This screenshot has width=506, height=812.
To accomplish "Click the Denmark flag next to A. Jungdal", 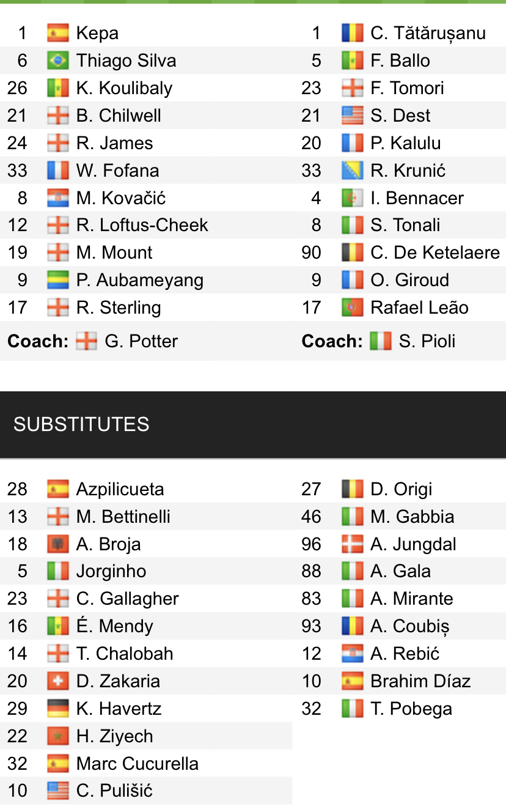I will pos(352,544).
